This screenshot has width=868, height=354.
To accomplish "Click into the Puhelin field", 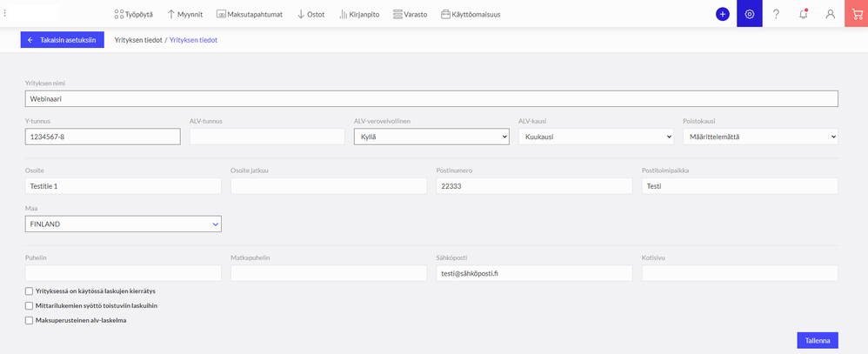I will [x=123, y=273].
